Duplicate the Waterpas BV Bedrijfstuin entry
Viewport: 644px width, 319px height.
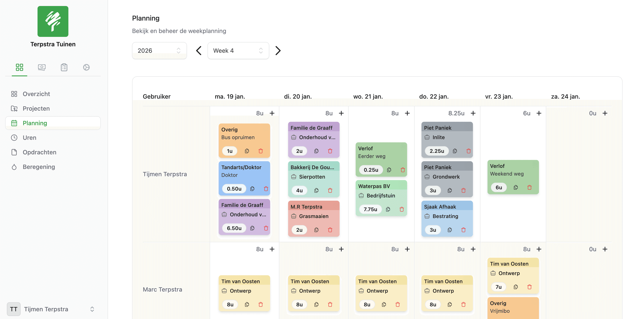[x=388, y=209]
